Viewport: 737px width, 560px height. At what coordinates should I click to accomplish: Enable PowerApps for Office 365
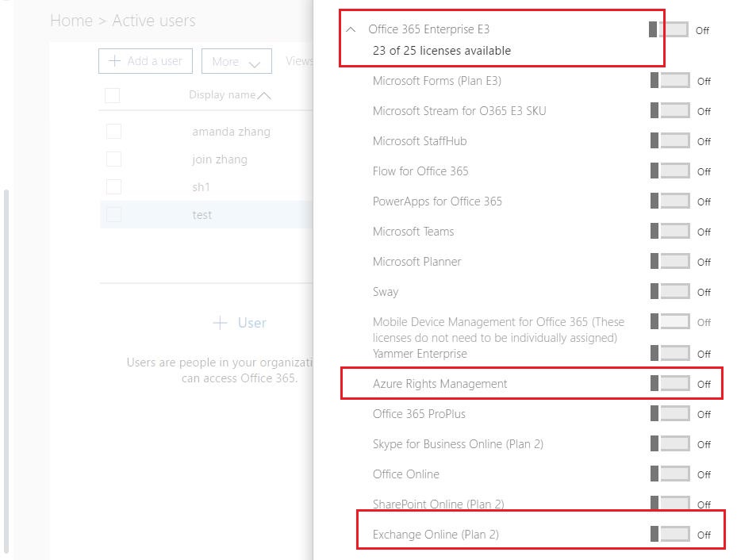pos(670,201)
